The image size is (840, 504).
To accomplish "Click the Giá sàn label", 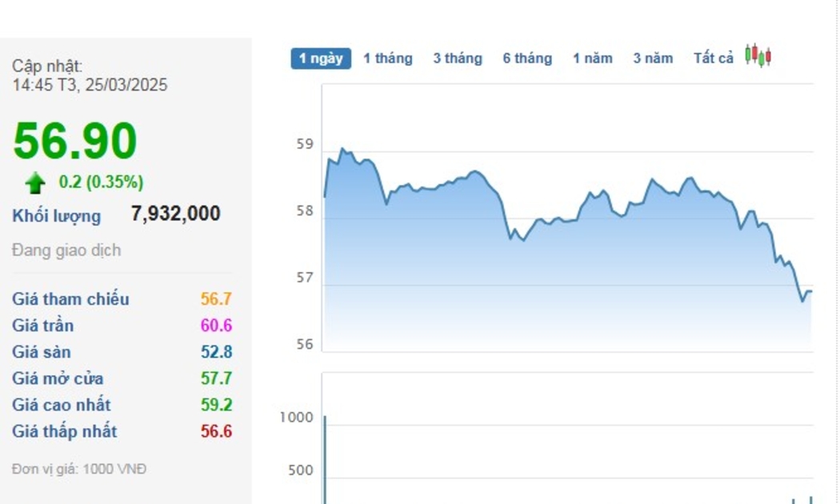I will [x=42, y=352].
